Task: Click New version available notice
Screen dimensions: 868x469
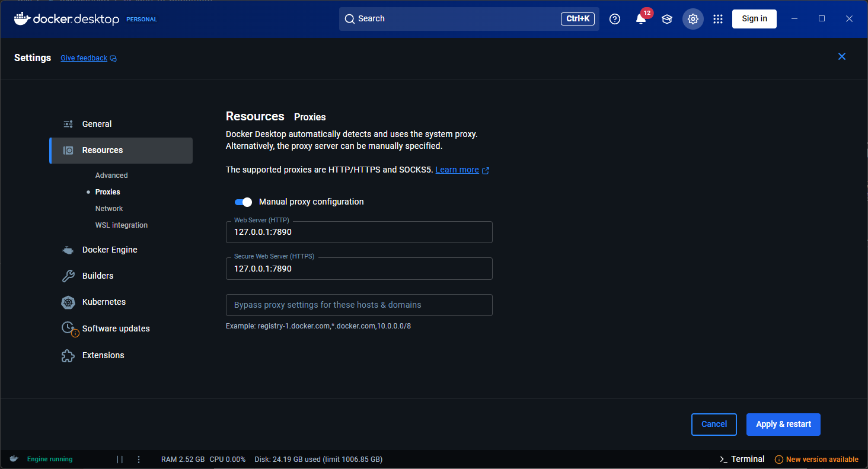Action: point(816,460)
